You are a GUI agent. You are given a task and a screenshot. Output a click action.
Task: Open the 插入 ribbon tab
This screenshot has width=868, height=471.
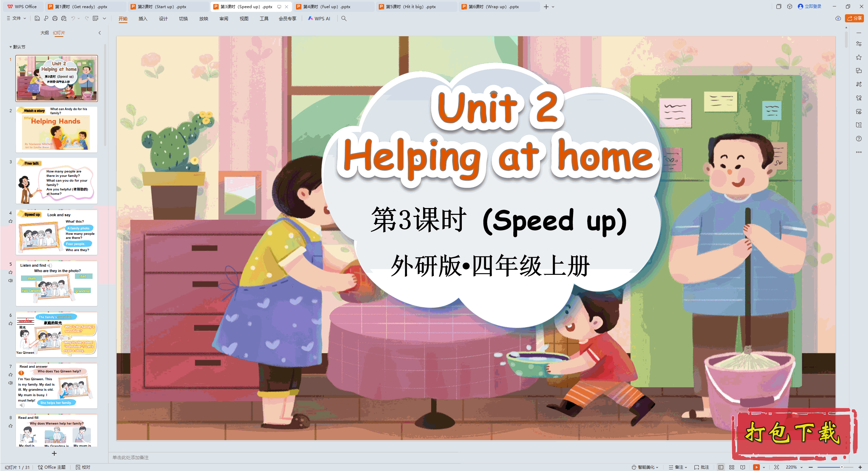143,19
